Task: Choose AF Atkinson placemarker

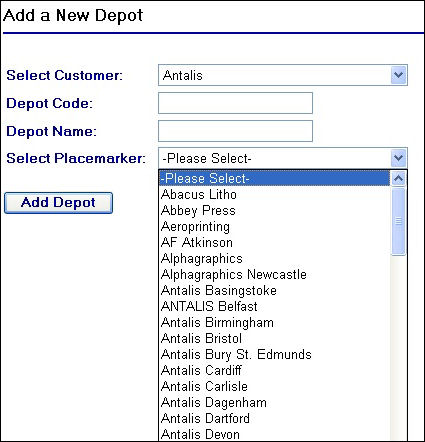Action: point(274,242)
